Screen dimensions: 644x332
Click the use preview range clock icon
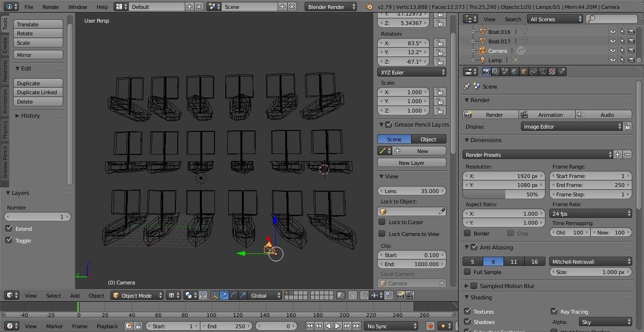tap(129, 326)
